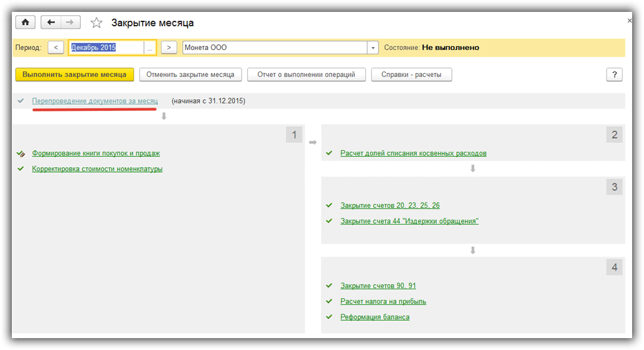The height and width of the screenshot is (350, 644).
Task: Click the Расчет налога на прибыль link
Action: 383,301
